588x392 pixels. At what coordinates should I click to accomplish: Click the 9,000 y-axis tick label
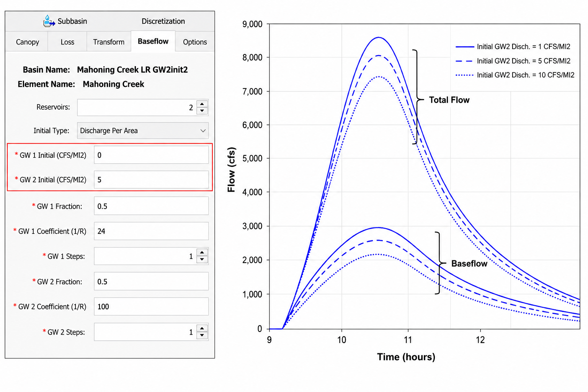pyautogui.click(x=252, y=24)
